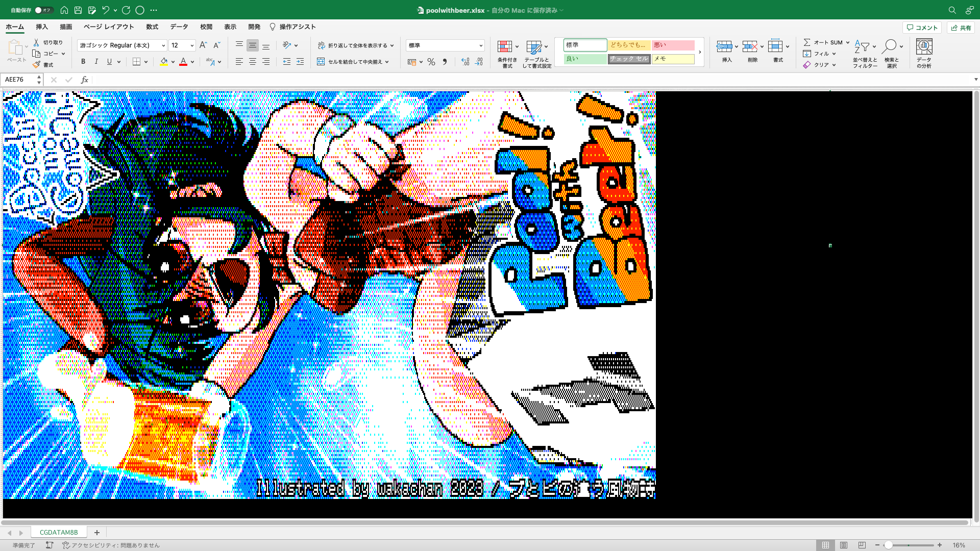Click the Format Painter brush icon
Image resolution: width=980 pixels, height=551 pixels.
(x=36, y=65)
